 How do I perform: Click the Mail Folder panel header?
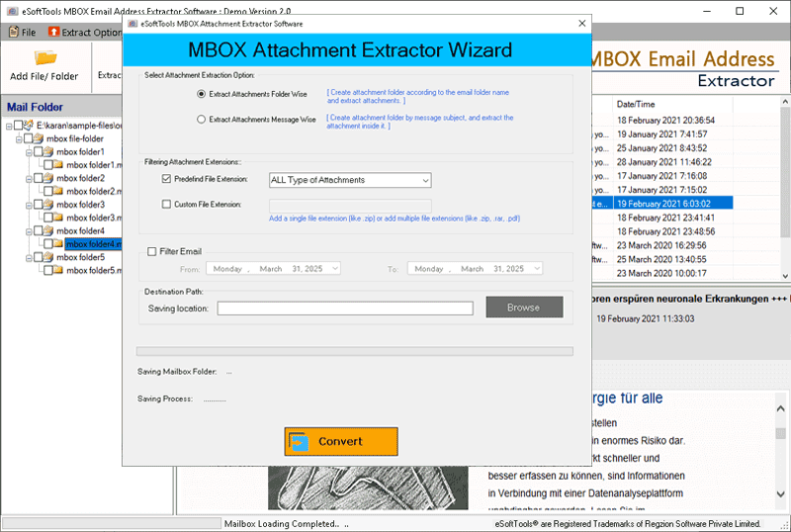pos(61,107)
